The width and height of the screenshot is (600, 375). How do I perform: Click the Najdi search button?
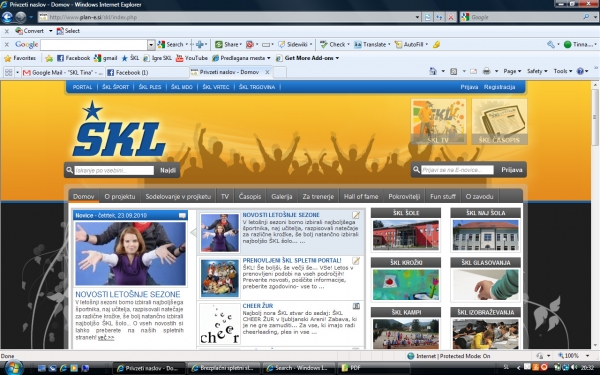click(x=168, y=170)
